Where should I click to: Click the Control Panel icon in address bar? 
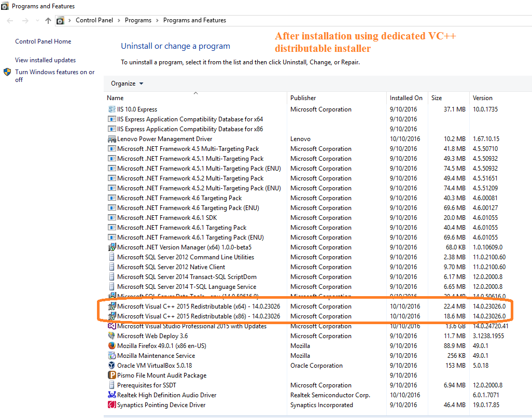[60, 20]
